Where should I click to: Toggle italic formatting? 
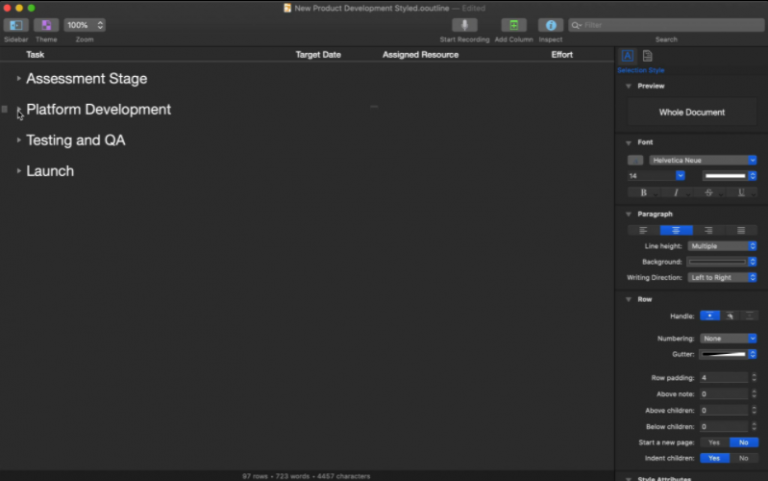pyautogui.click(x=676, y=193)
